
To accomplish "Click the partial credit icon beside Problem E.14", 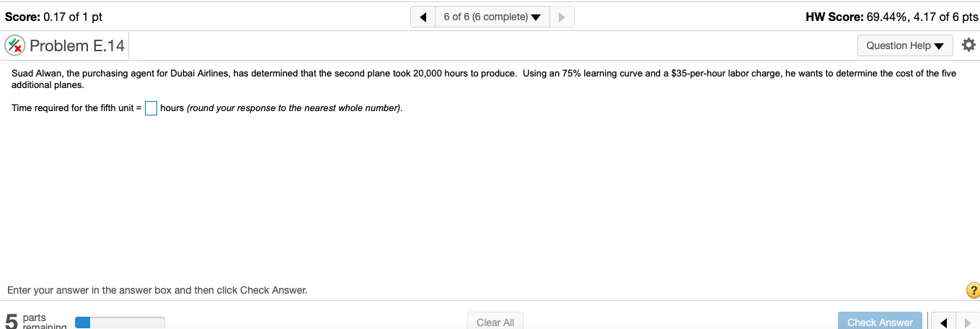I will (x=14, y=46).
